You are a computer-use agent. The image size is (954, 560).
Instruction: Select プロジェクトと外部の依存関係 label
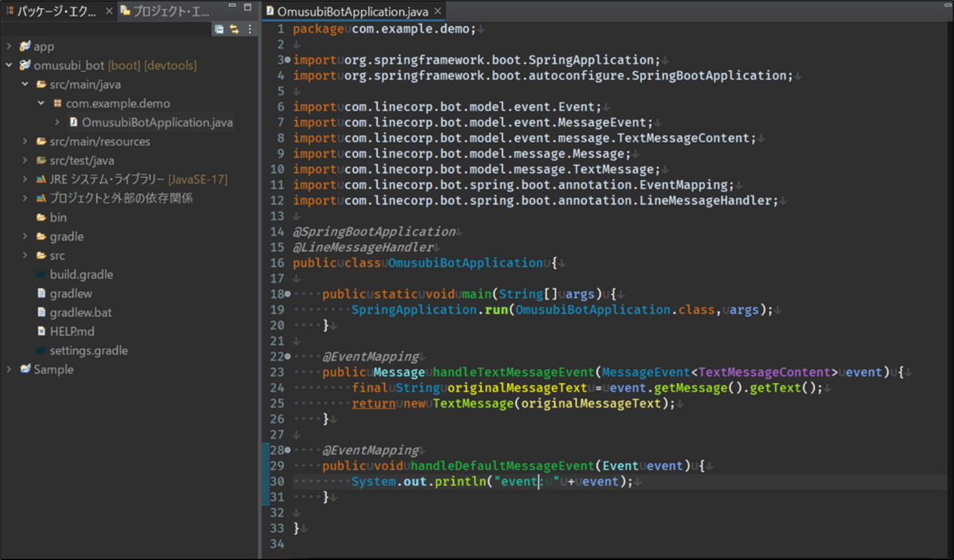tap(121, 199)
